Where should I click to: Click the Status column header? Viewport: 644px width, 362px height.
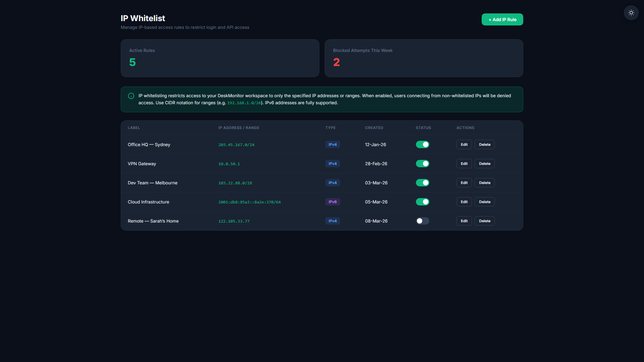click(x=423, y=128)
